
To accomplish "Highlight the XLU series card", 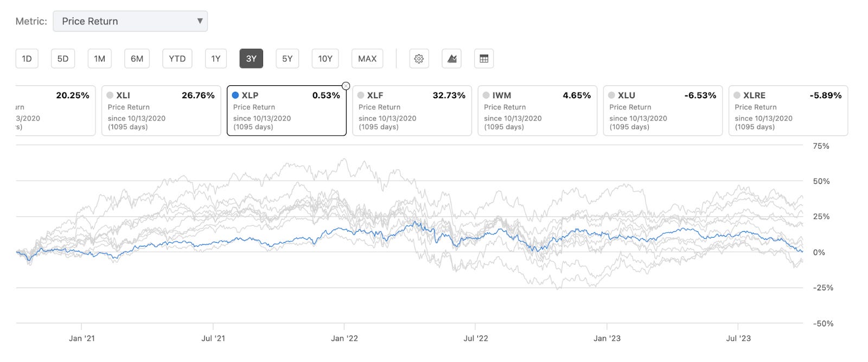I will 662,111.
